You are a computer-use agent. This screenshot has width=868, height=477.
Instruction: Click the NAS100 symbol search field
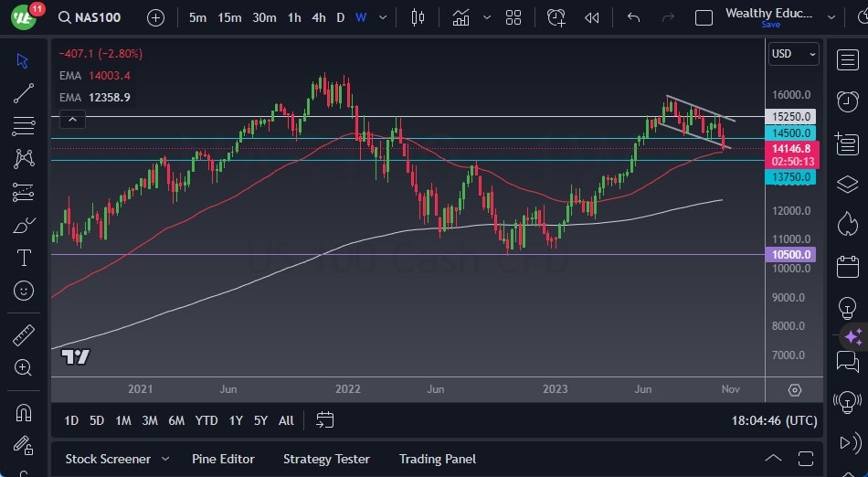[96, 17]
